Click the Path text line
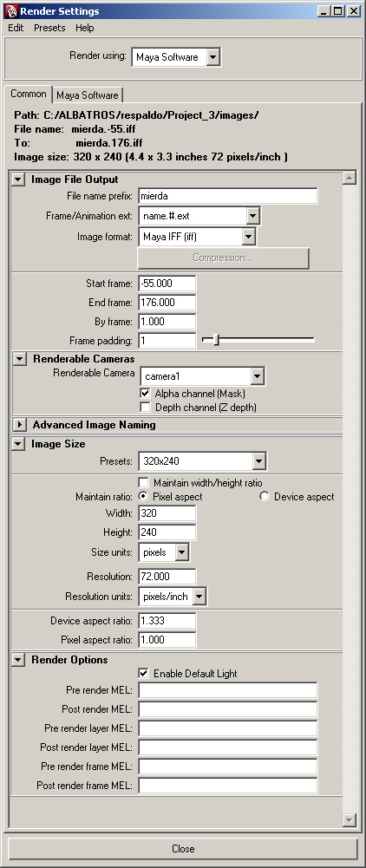366x868 pixels. pyautogui.click(x=136, y=115)
